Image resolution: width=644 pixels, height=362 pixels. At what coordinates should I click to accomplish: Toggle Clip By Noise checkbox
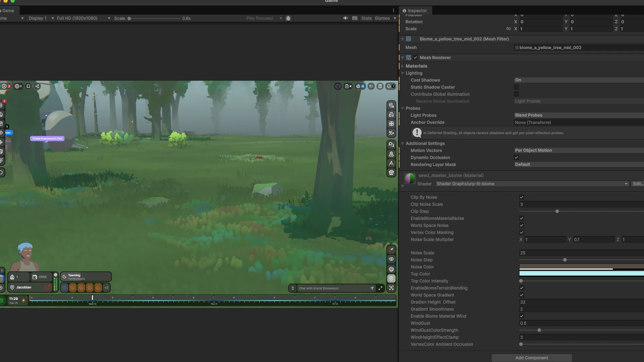[522, 197]
